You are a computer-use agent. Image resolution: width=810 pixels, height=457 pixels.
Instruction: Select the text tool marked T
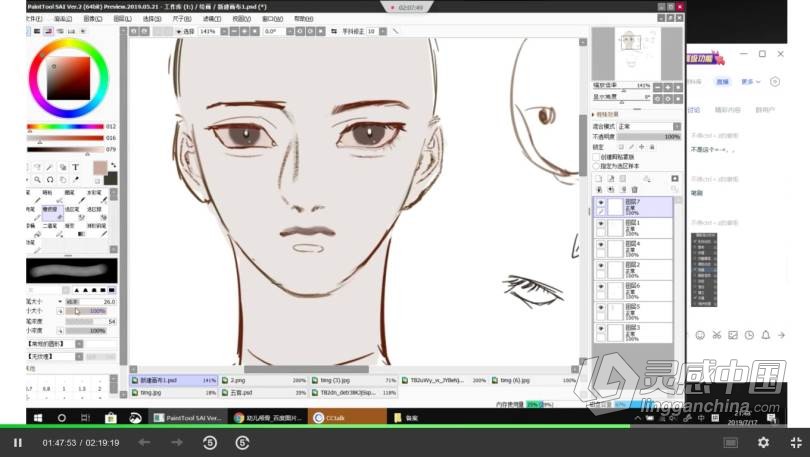click(x=75, y=167)
